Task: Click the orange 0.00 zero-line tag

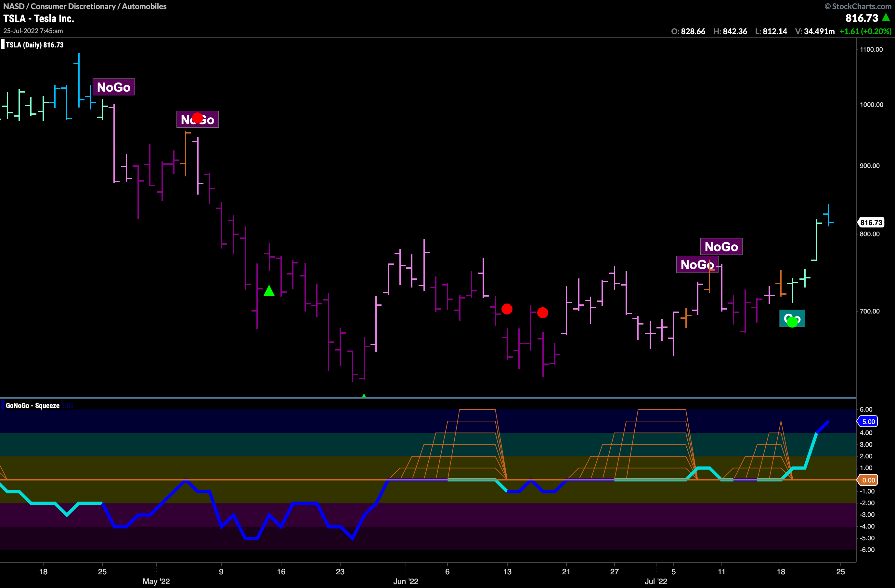Action: coord(868,480)
